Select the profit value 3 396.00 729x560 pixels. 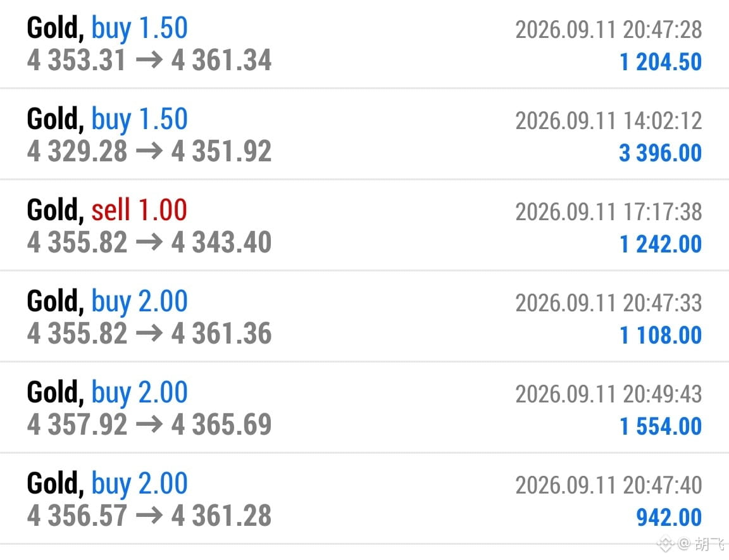(661, 153)
